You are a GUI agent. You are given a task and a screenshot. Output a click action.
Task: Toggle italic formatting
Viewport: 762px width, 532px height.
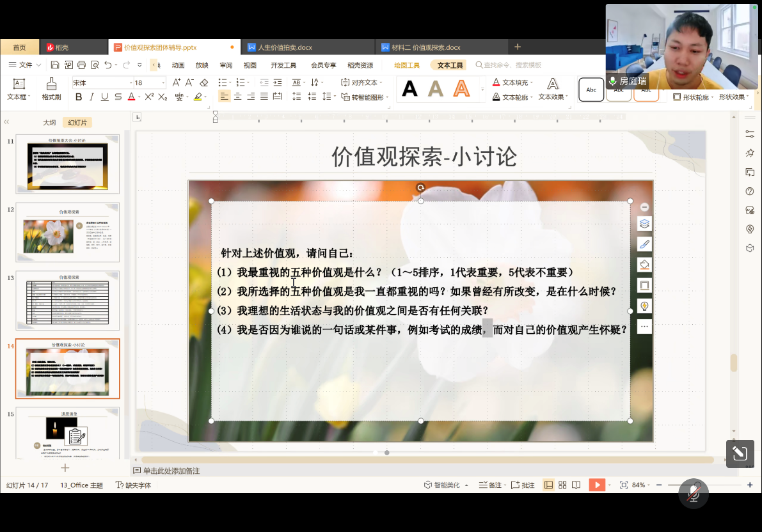(91, 97)
